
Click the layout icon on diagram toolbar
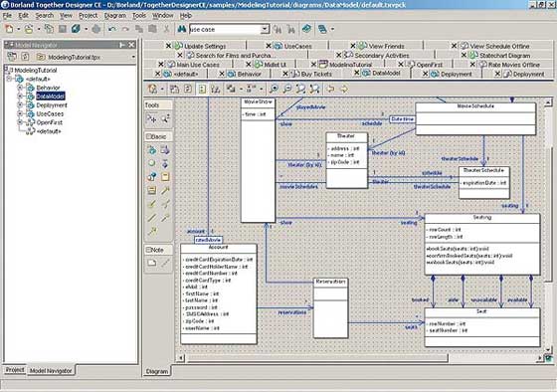click(x=231, y=89)
